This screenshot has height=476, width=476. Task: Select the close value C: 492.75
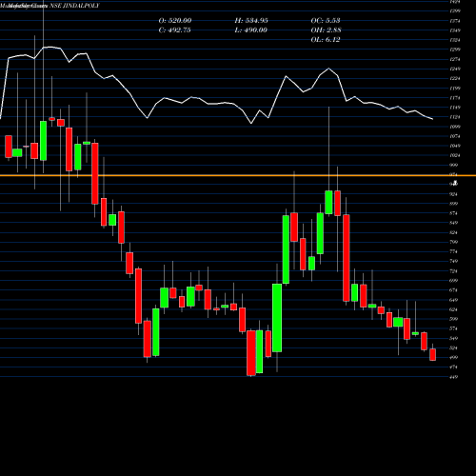click(x=174, y=30)
